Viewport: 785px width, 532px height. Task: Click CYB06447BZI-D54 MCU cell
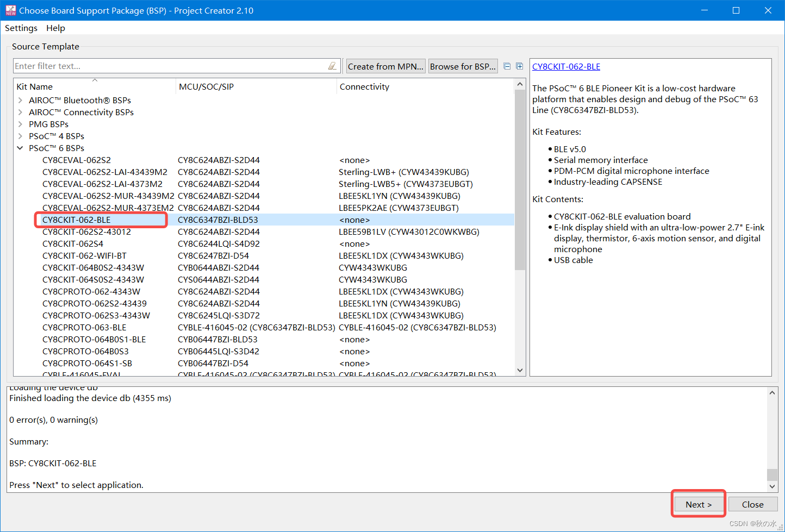[x=213, y=363]
